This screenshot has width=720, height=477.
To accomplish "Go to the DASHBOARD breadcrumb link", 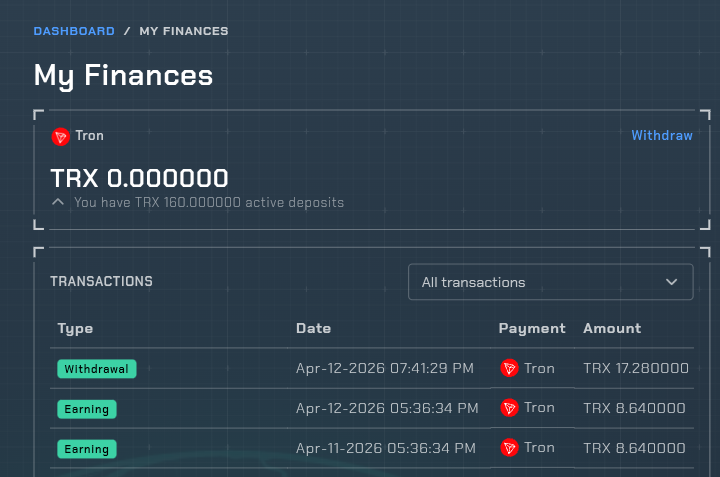I will [x=74, y=31].
